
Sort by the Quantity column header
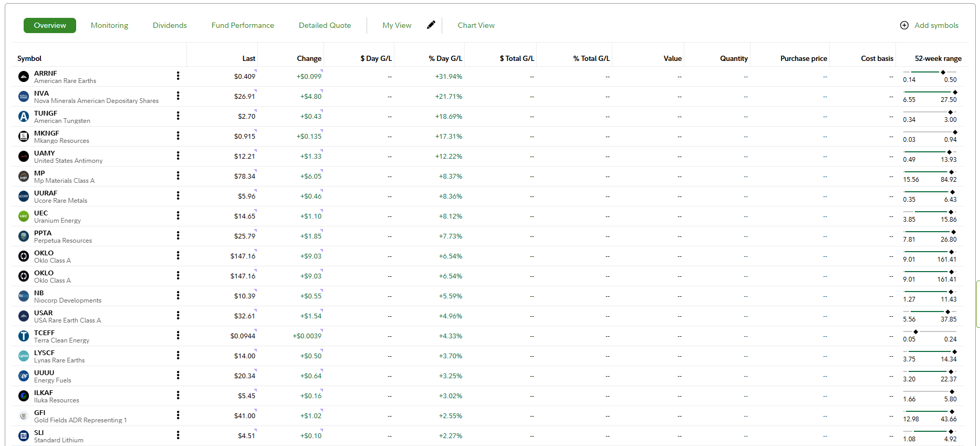pyautogui.click(x=734, y=58)
